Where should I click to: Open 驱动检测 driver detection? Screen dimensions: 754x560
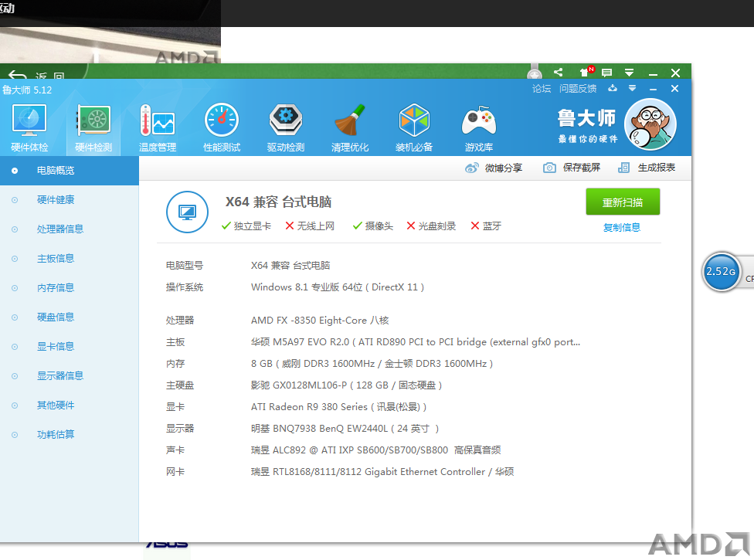286,128
